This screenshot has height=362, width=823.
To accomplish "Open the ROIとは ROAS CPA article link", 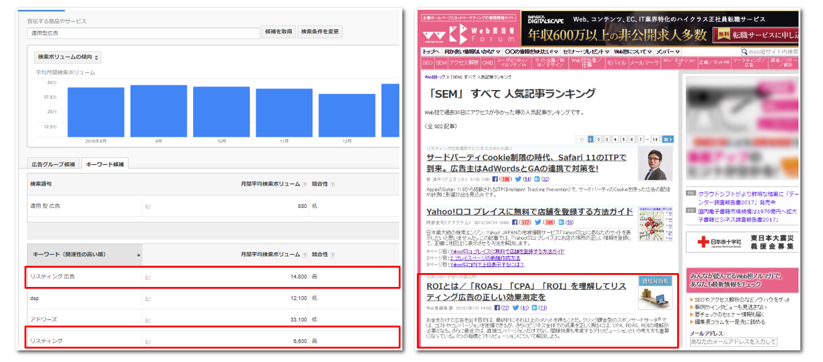I will (x=526, y=291).
